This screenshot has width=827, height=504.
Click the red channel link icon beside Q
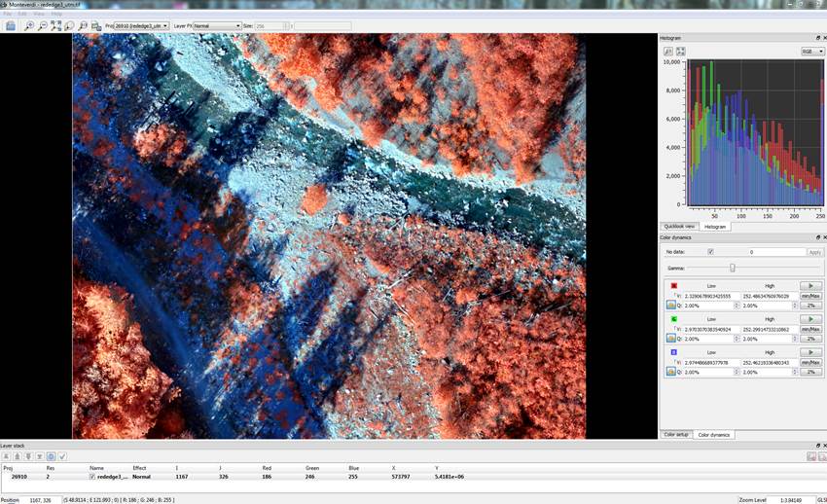tap(671, 305)
